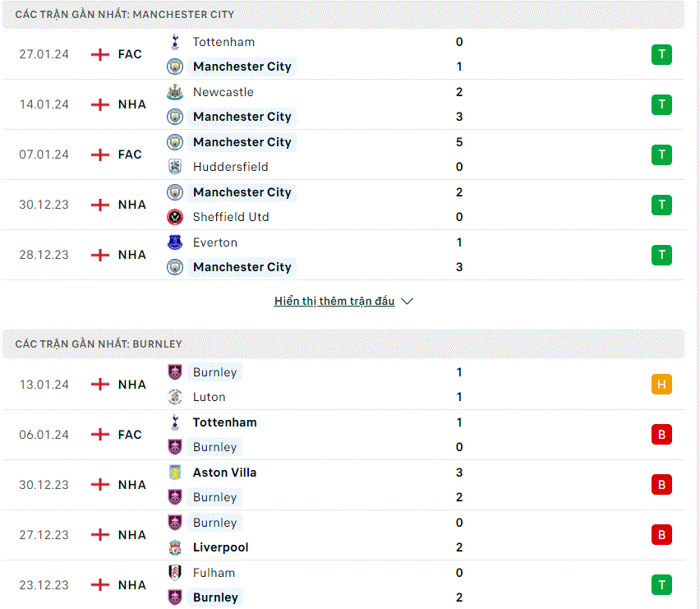Click the Tottenham crest in the 27.01.24 match
The height and width of the screenshot is (609, 700).
click(x=175, y=42)
